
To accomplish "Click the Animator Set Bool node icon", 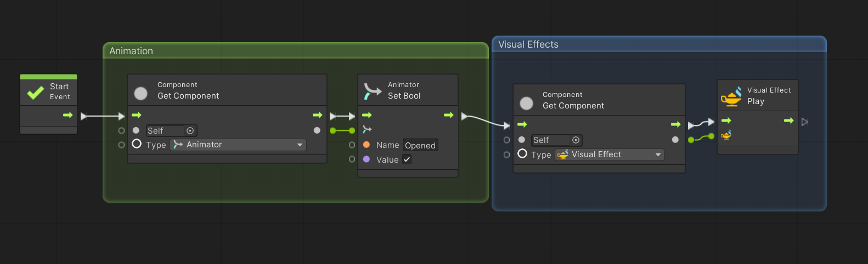I will (x=373, y=91).
